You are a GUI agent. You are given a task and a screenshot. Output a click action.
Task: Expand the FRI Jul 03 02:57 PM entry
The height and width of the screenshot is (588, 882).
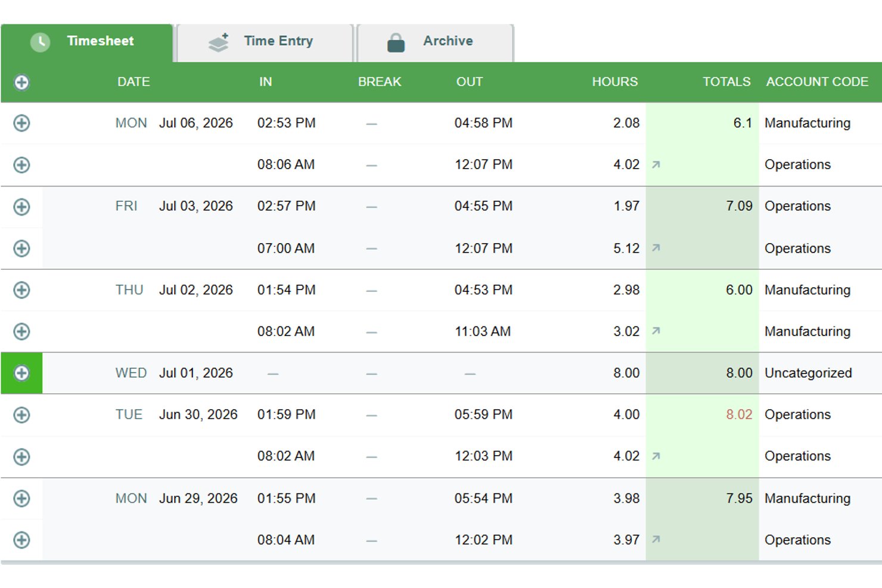[x=21, y=207]
